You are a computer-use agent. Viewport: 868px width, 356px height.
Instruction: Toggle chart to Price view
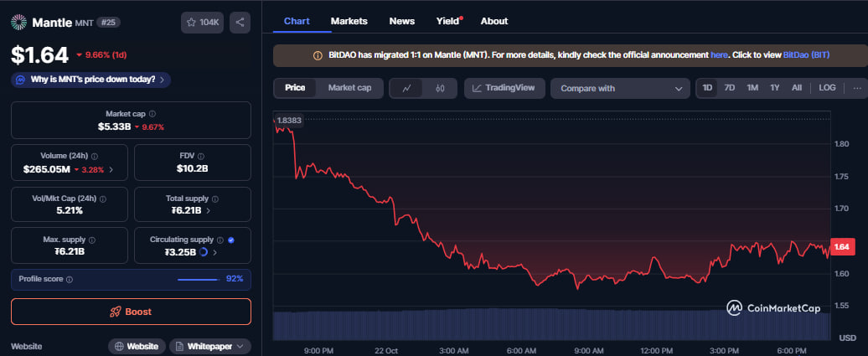click(x=295, y=88)
